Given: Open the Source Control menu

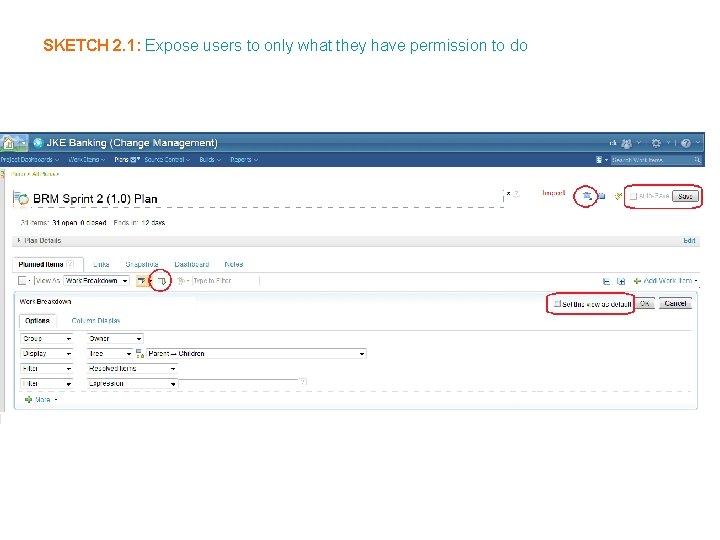Looking at the screenshot, I should click(167, 160).
